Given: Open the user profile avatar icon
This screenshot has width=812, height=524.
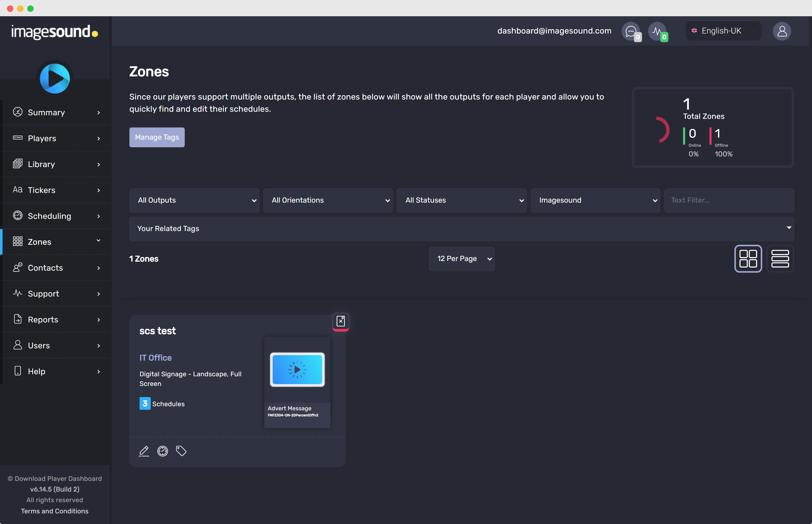Looking at the screenshot, I should [782, 31].
